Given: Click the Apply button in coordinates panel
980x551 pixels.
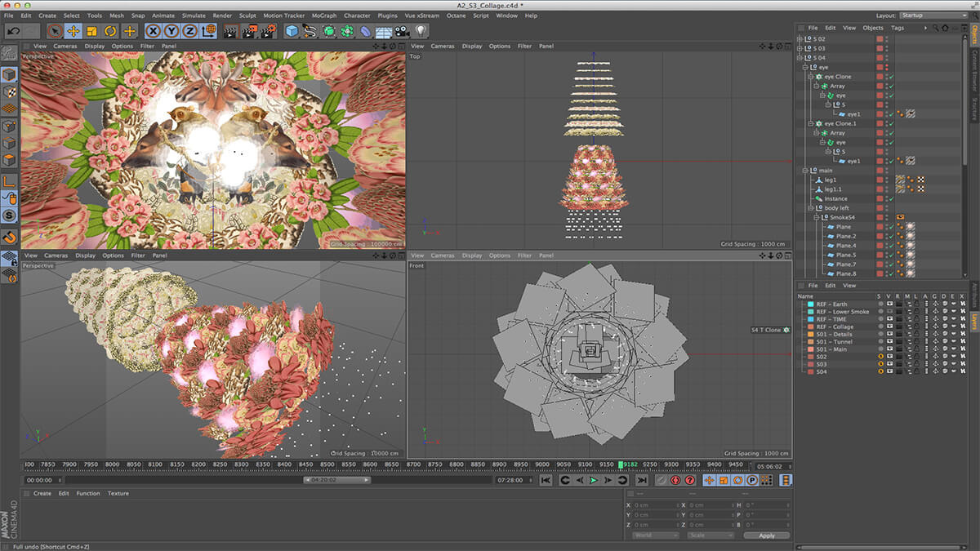Looking at the screenshot, I should coord(766,535).
